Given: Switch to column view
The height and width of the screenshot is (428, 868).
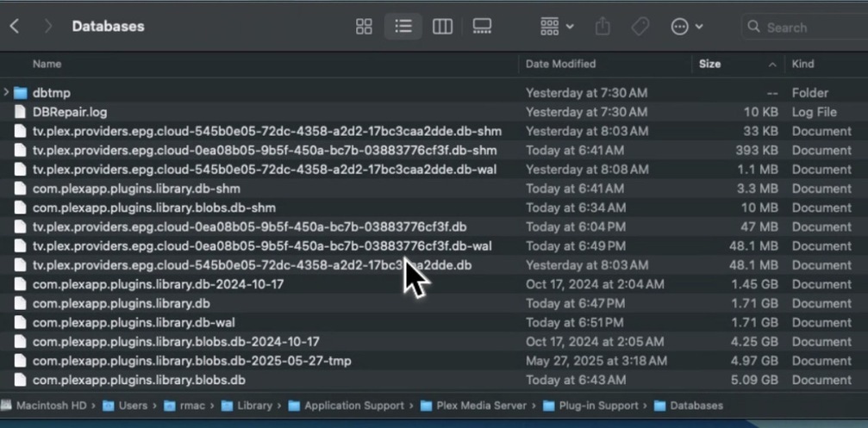Looking at the screenshot, I should point(442,27).
